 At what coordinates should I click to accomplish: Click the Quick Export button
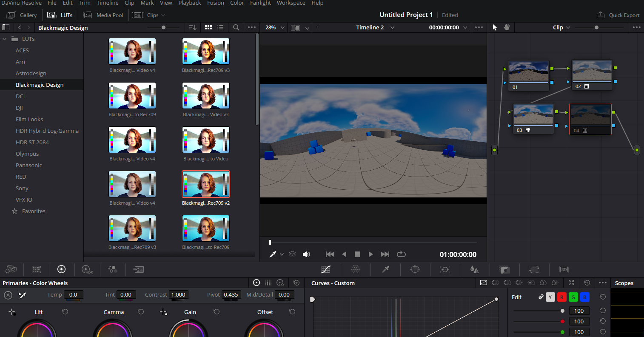[618, 15]
